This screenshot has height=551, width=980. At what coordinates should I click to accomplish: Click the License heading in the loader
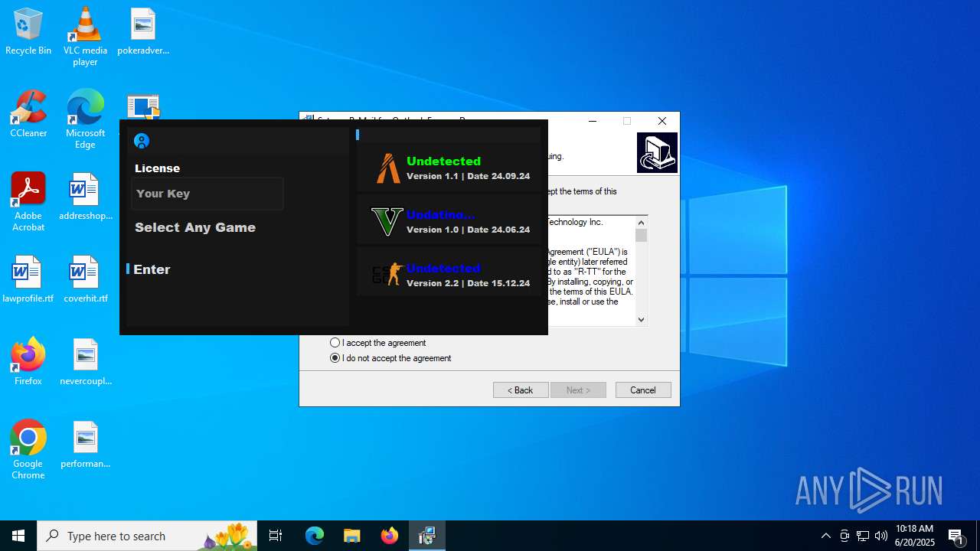(158, 168)
